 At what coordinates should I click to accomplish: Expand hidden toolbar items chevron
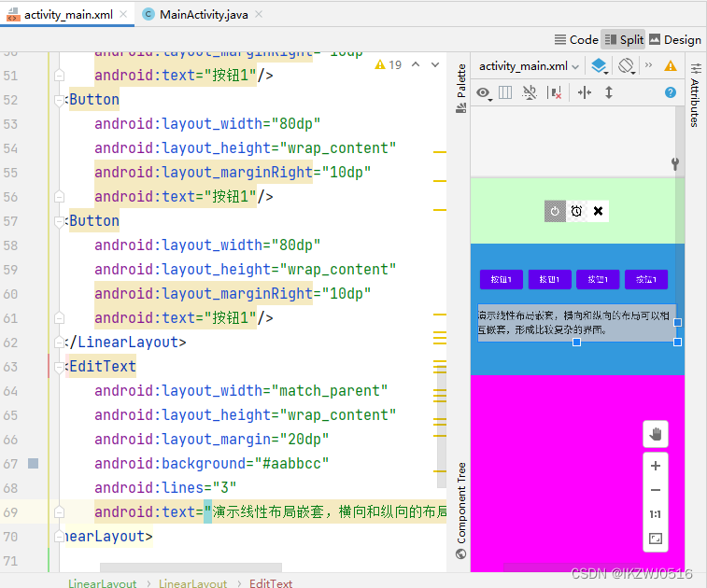648,65
